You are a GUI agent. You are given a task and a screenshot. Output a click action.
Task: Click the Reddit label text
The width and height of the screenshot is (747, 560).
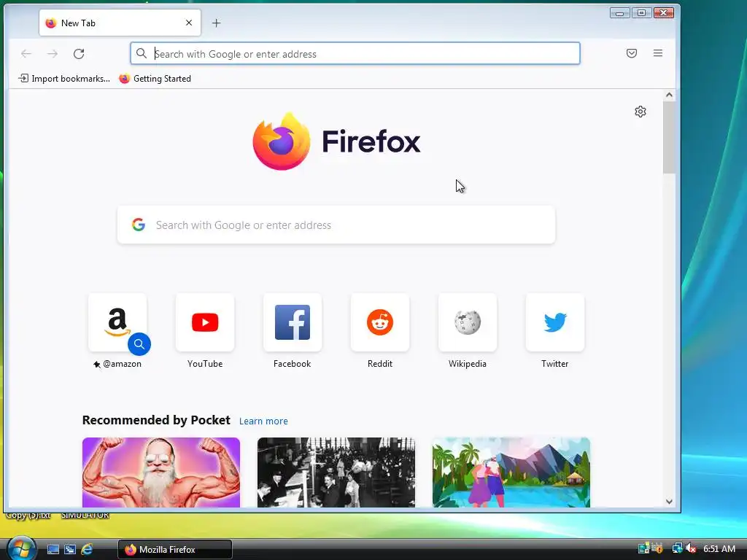click(x=379, y=364)
